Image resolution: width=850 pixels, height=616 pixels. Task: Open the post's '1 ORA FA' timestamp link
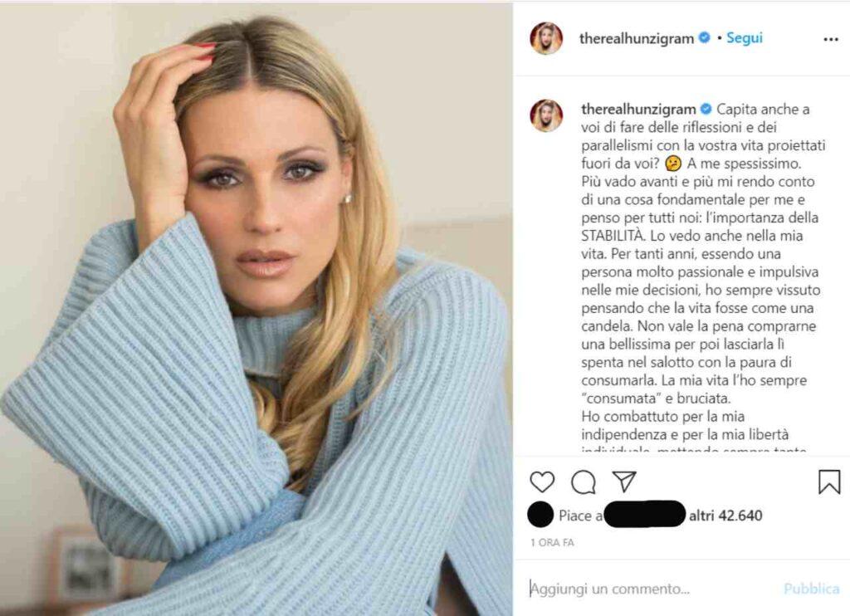[x=552, y=542]
